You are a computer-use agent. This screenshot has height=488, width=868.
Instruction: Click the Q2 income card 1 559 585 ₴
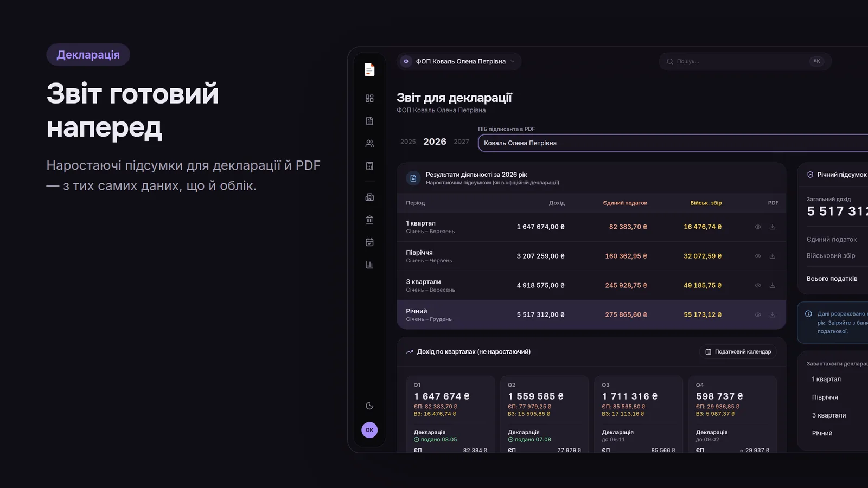[x=544, y=414]
